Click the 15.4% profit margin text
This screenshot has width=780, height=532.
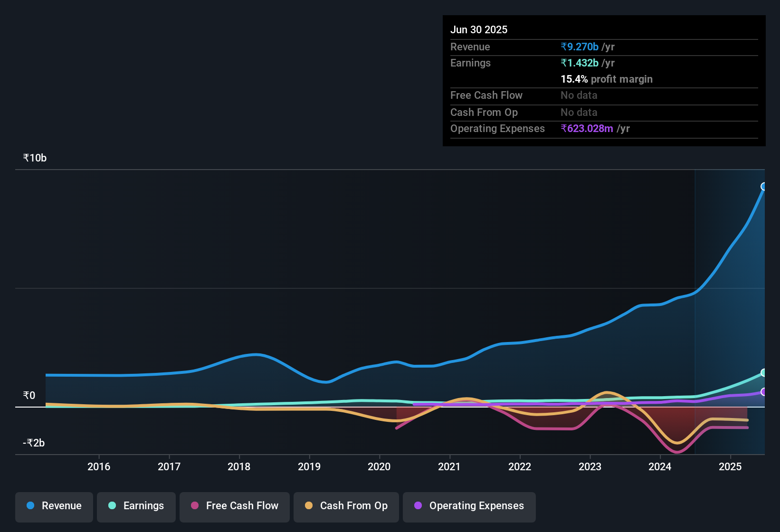point(607,79)
